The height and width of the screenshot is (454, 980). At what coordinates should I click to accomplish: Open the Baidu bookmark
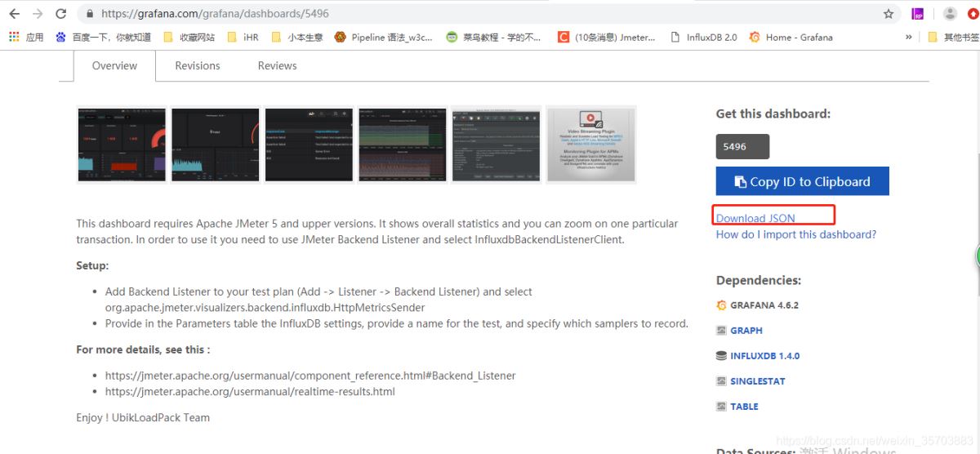103,37
